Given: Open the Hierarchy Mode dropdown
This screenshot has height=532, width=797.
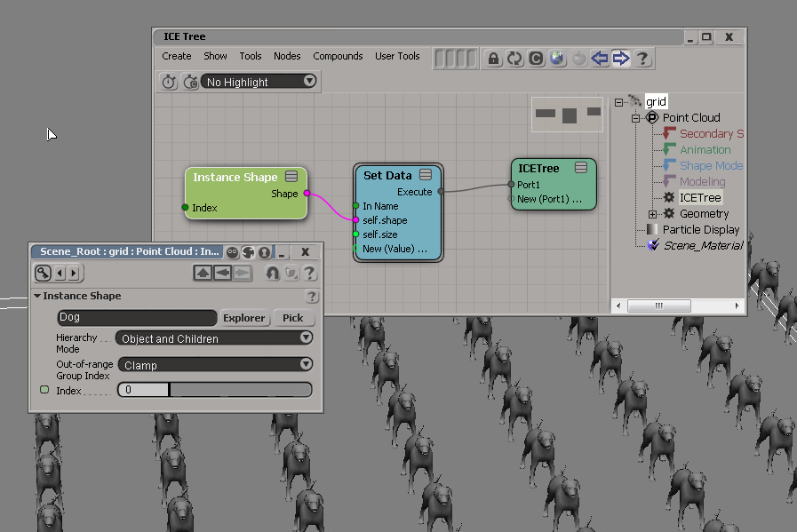Looking at the screenshot, I should [x=214, y=338].
